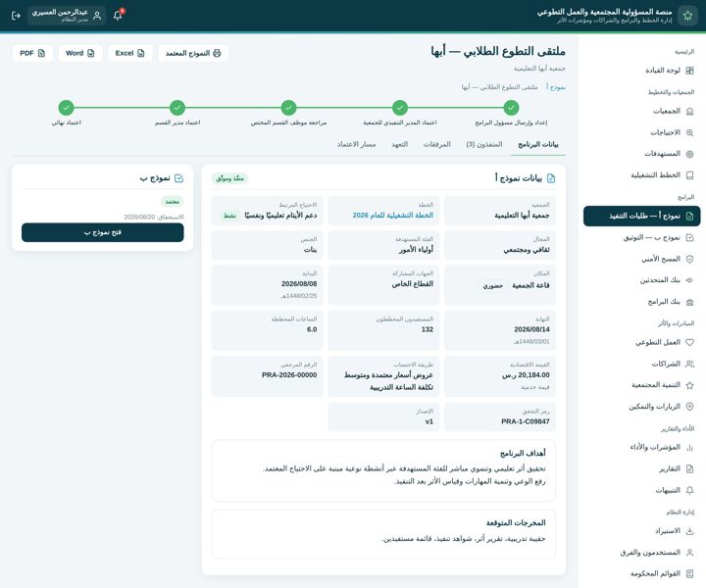Click the الجمعيات building icon
This screenshot has width=706, height=588.
point(689,112)
